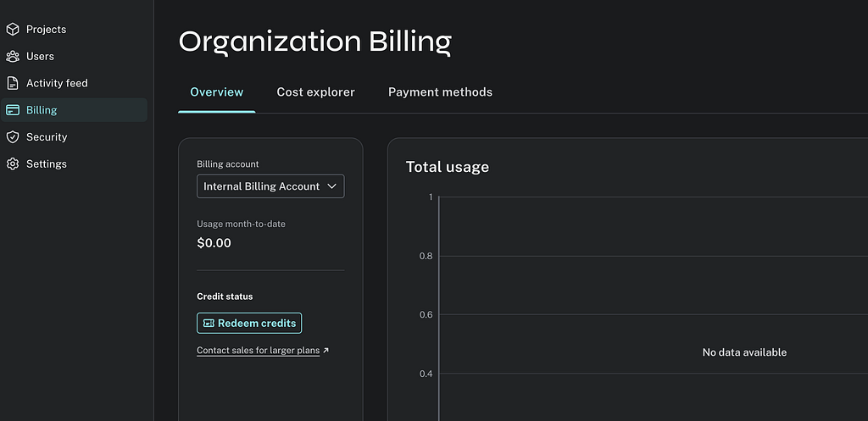Click the Settings gear icon
Screen dimensions: 868x421
tap(13, 163)
